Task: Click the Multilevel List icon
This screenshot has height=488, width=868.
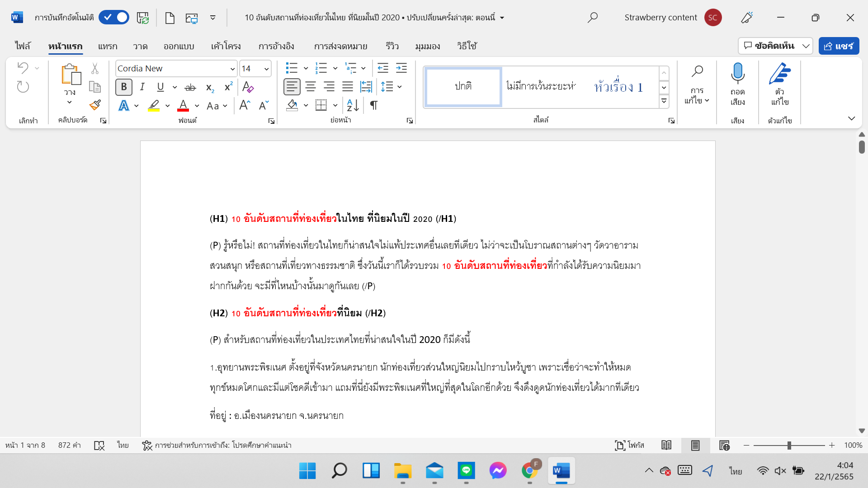Action: coord(350,68)
